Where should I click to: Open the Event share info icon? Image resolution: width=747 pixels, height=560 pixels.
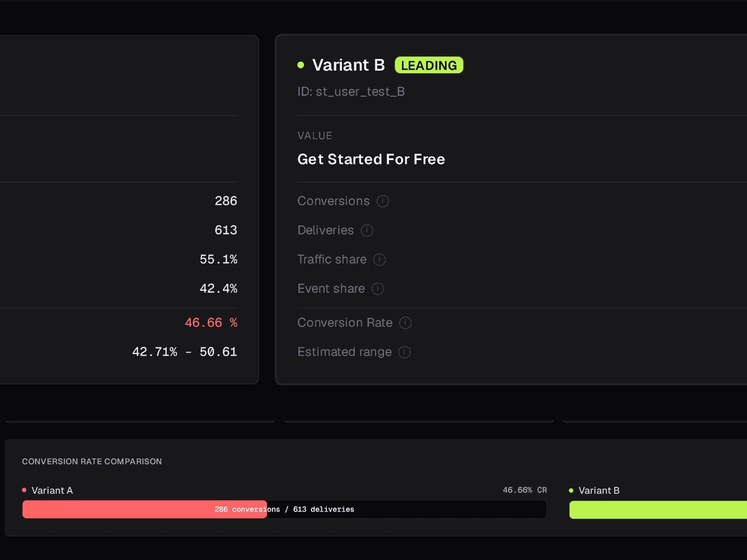tap(378, 289)
